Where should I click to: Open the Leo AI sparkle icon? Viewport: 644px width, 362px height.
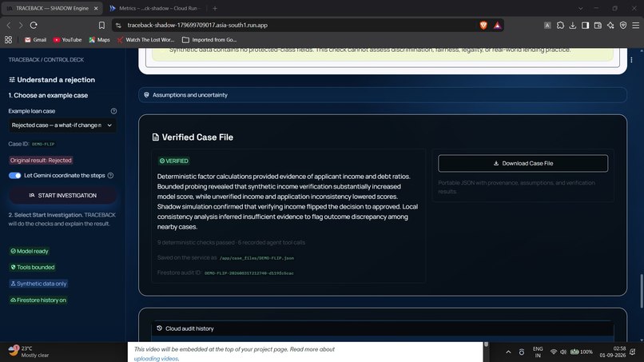[x=610, y=26]
